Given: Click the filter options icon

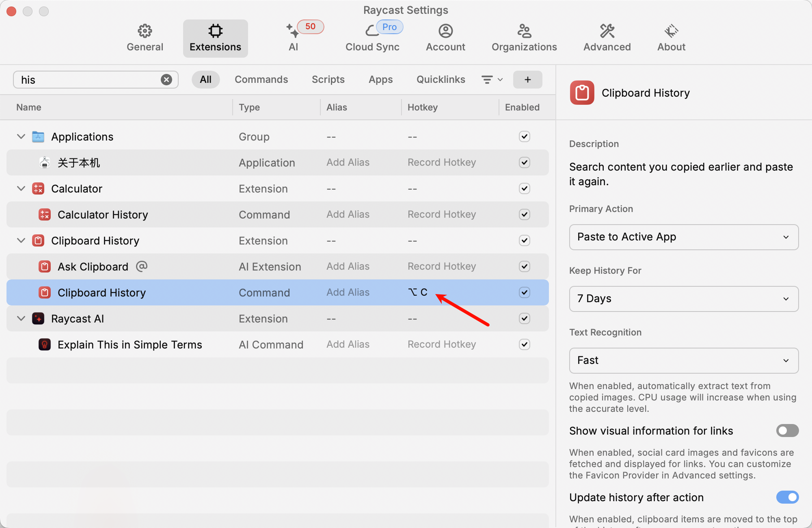Looking at the screenshot, I should (x=492, y=80).
